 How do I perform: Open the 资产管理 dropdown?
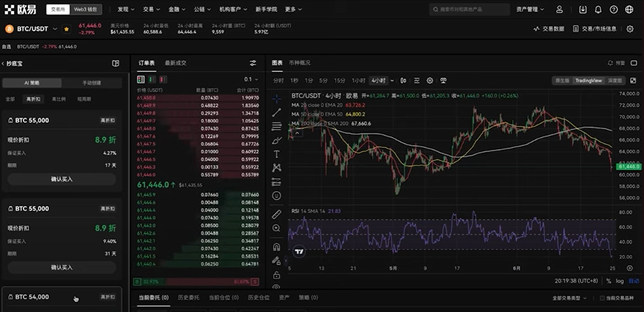[530, 10]
